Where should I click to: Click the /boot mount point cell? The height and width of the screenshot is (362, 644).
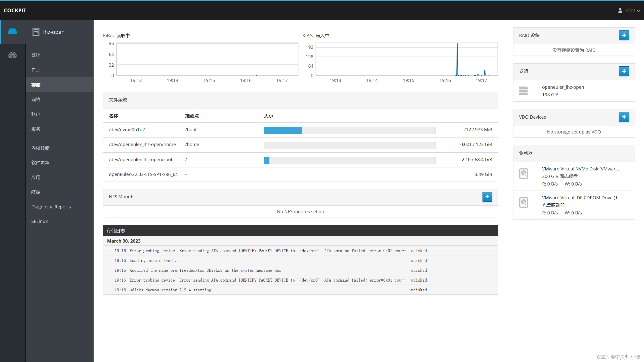(191, 130)
